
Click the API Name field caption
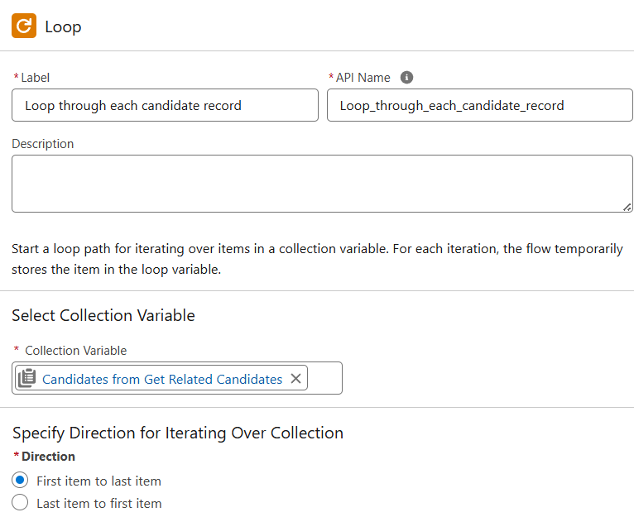click(363, 78)
